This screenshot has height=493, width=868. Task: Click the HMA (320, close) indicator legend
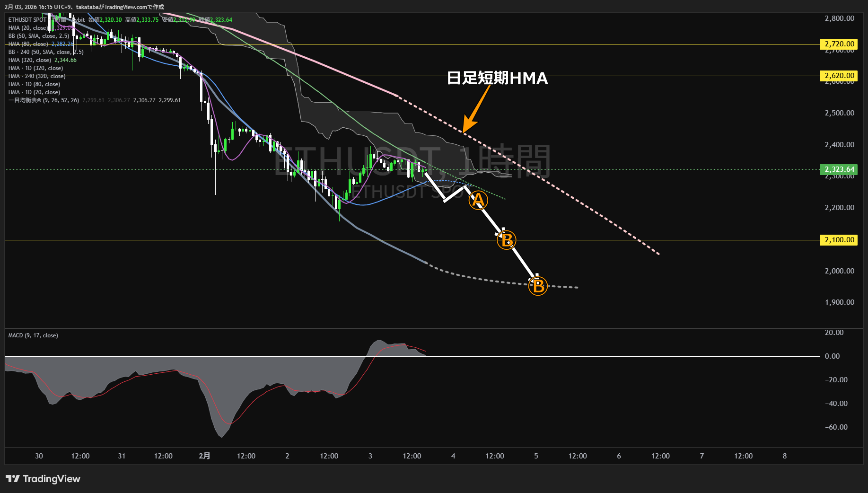click(x=30, y=60)
